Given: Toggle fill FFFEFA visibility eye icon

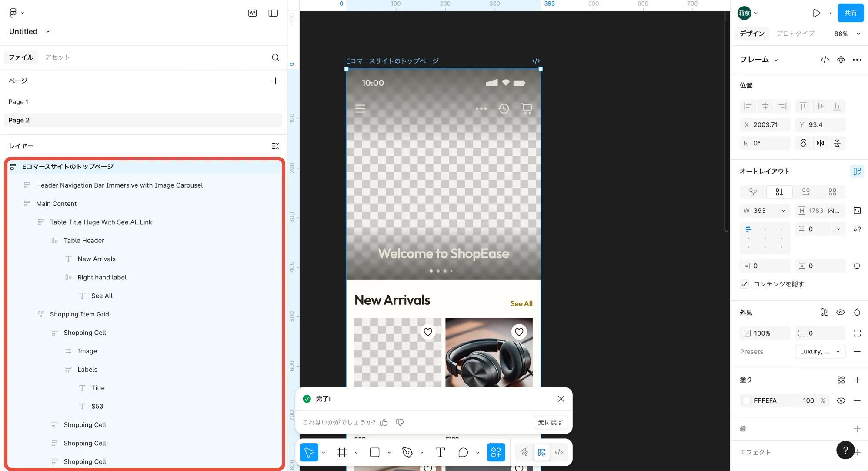Looking at the screenshot, I should pyautogui.click(x=841, y=400).
